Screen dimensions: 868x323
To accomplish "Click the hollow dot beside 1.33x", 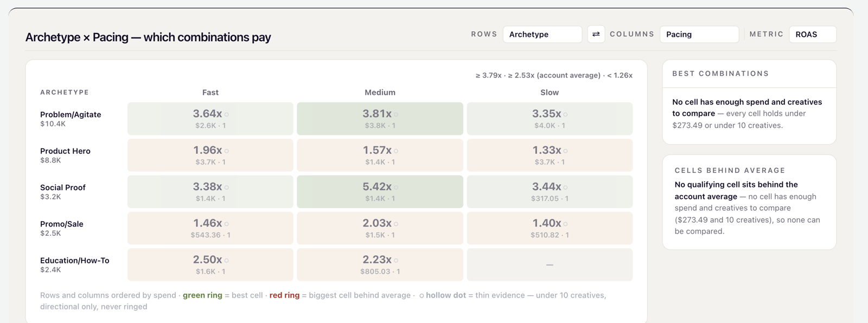I will 565,151.
